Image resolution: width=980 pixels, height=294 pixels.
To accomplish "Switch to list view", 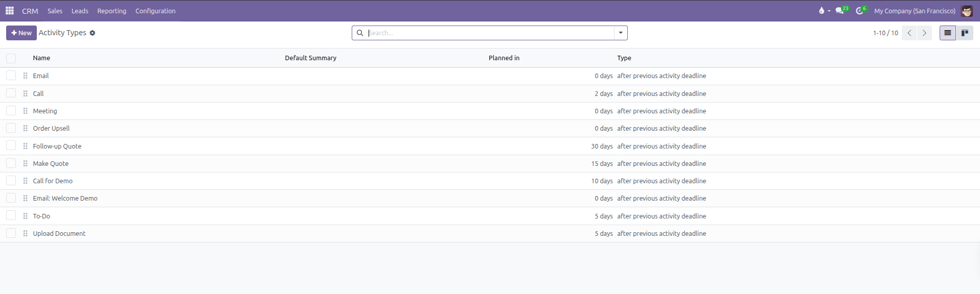I will 948,33.
